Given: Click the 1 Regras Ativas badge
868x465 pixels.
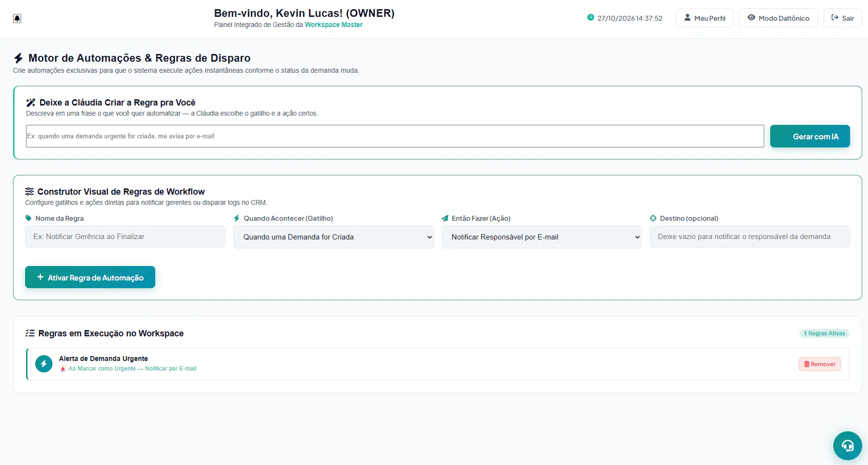Looking at the screenshot, I should point(824,333).
